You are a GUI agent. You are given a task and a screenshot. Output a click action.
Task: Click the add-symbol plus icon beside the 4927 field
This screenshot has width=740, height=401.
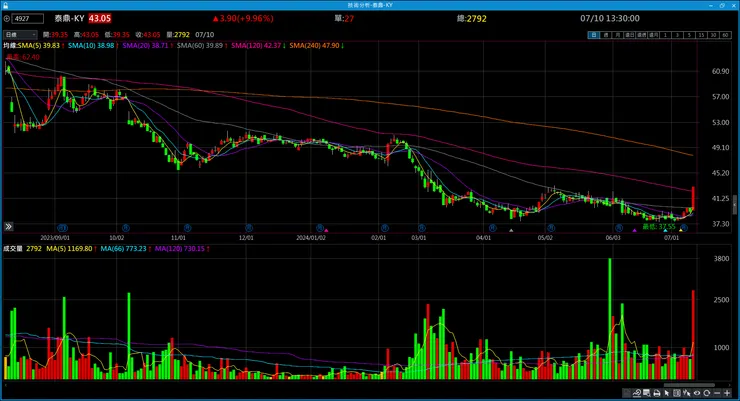pyautogui.click(x=7, y=19)
